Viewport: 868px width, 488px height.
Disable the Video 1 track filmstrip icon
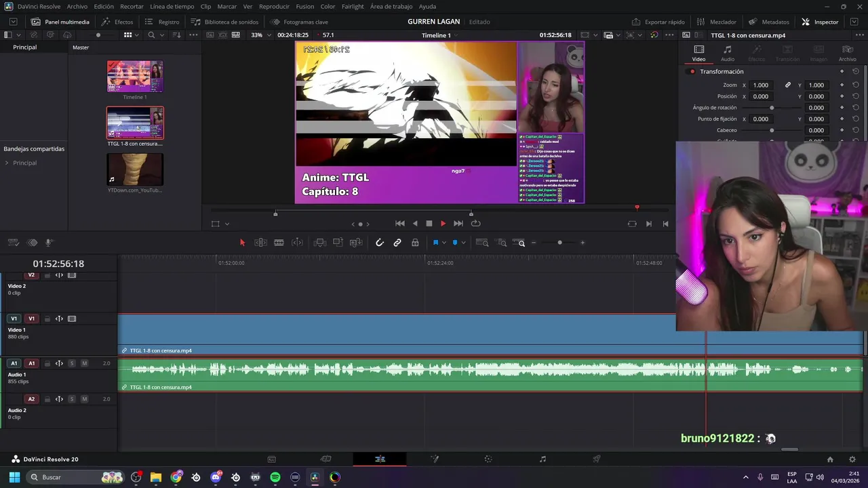(x=72, y=319)
